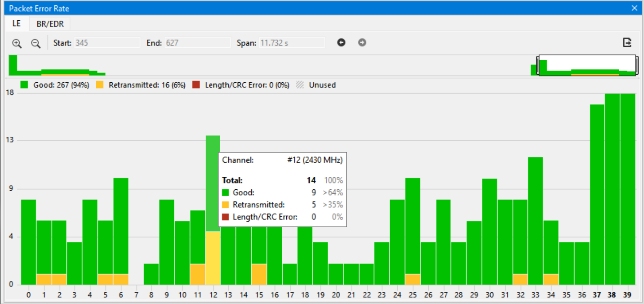Click the yellow retransmitted segment of channel 25
The image size is (644, 304).
pos(413,279)
